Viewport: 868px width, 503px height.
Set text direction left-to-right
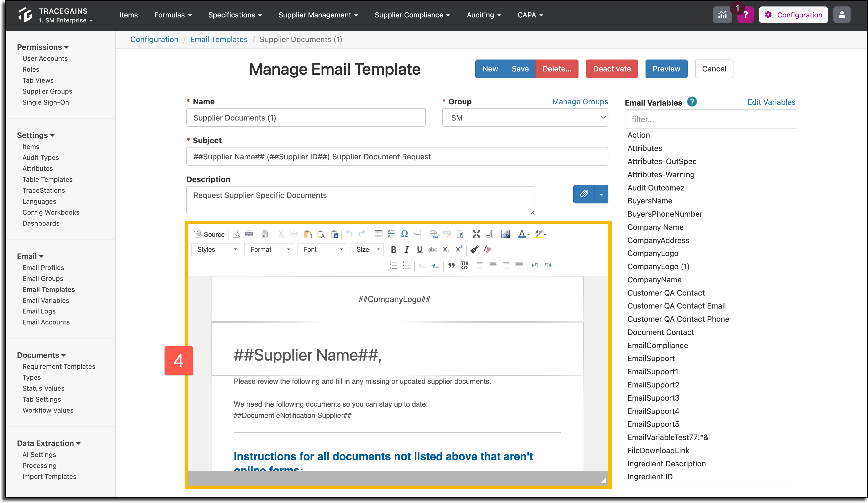(535, 265)
